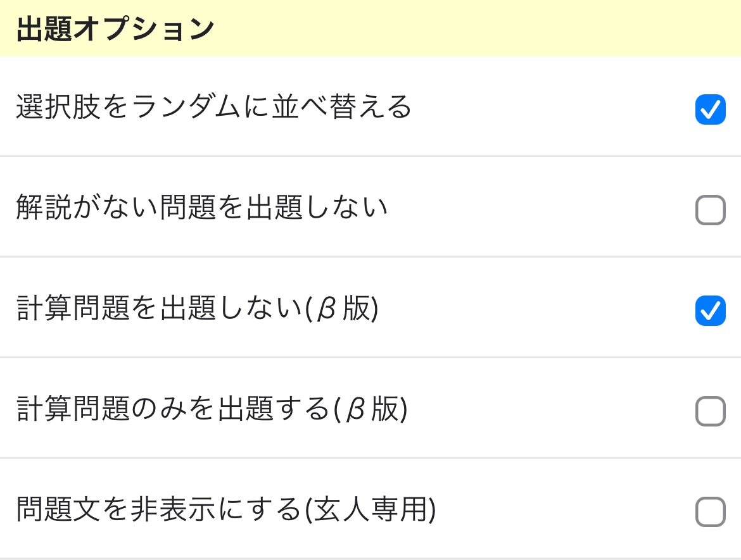Tap the empty box on 解説がない問題 row
Screen dimensions: 741x560
coord(710,209)
